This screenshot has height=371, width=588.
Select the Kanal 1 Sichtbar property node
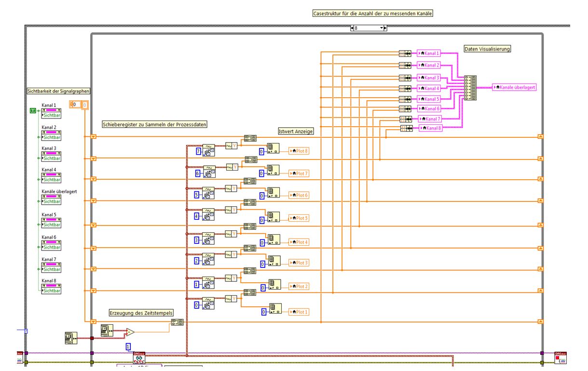pos(51,113)
